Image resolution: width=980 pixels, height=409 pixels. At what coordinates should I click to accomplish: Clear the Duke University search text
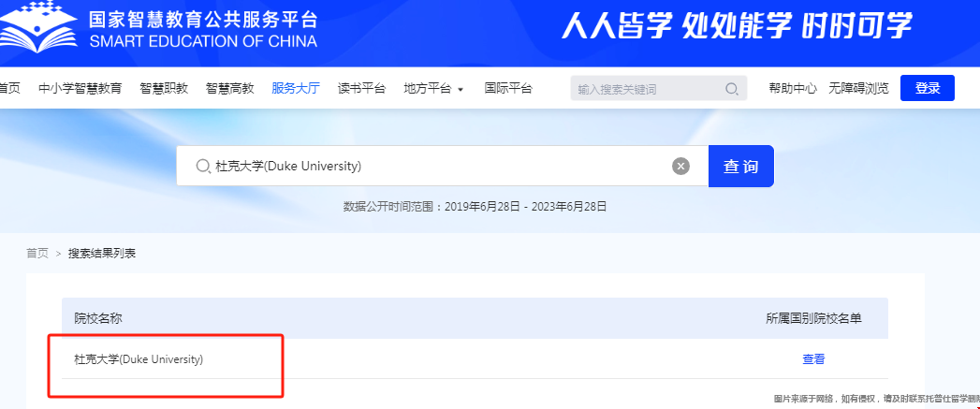[680, 167]
